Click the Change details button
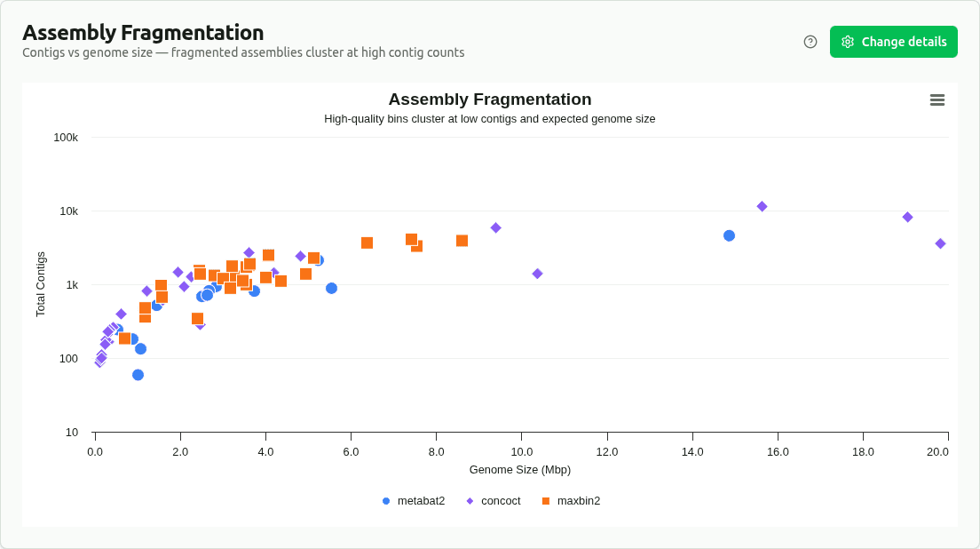Image resolution: width=980 pixels, height=549 pixels. [893, 41]
